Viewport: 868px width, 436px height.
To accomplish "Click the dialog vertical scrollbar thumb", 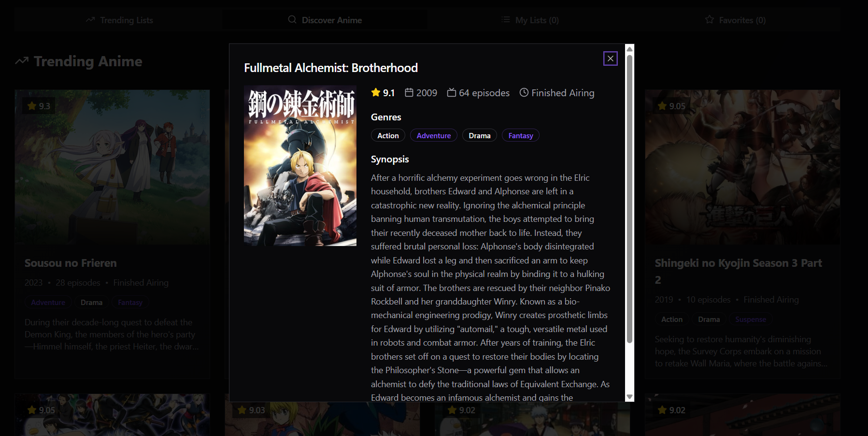I will click(629, 199).
